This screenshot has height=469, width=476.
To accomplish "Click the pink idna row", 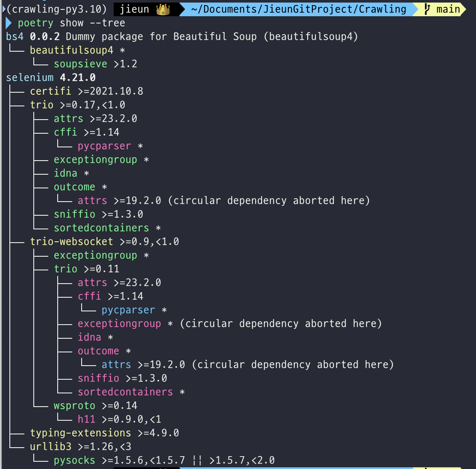I will point(95,337).
